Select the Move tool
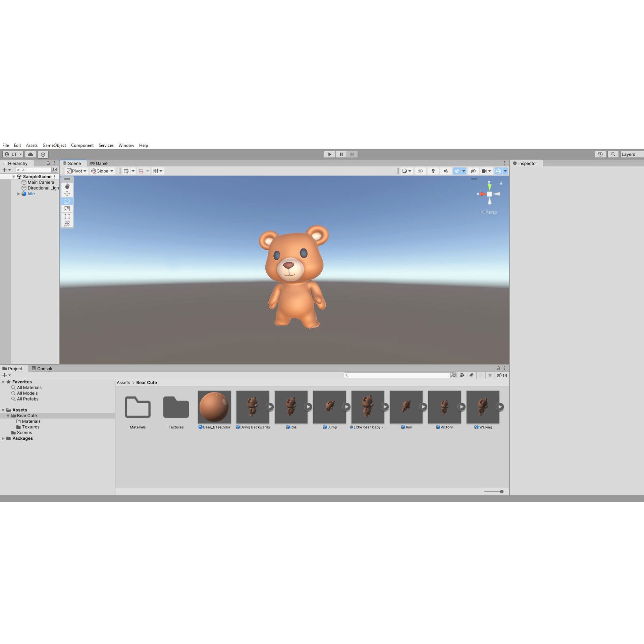Viewport: 644px width, 644px height. [67, 194]
